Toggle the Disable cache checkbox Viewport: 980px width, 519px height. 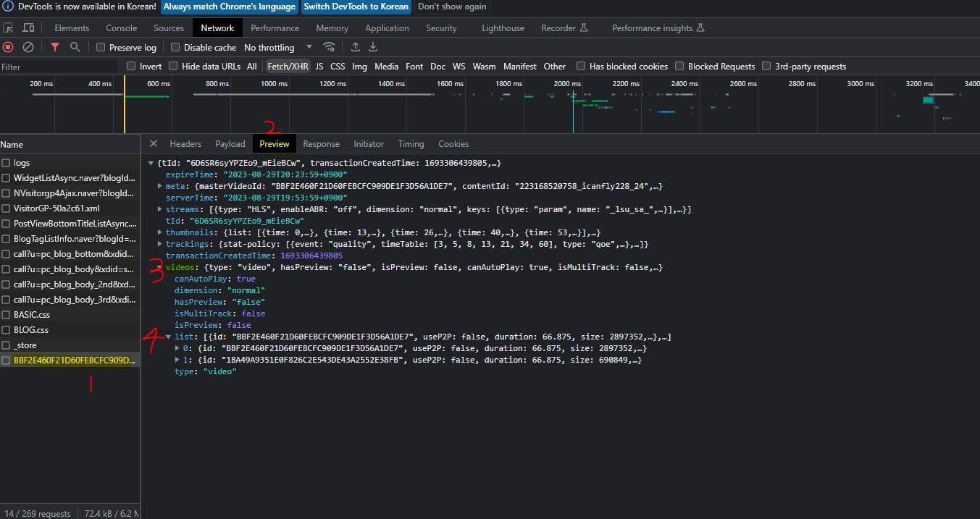(x=175, y=47)
